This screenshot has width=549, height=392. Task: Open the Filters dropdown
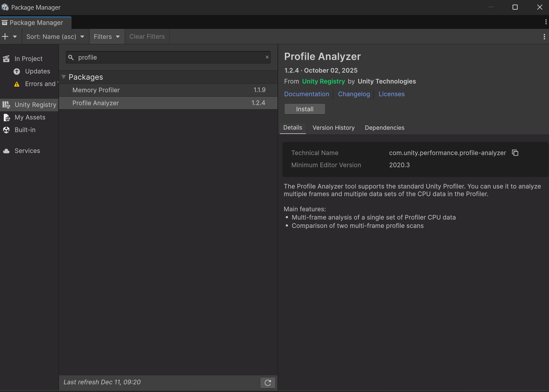[x=107, y=36]
